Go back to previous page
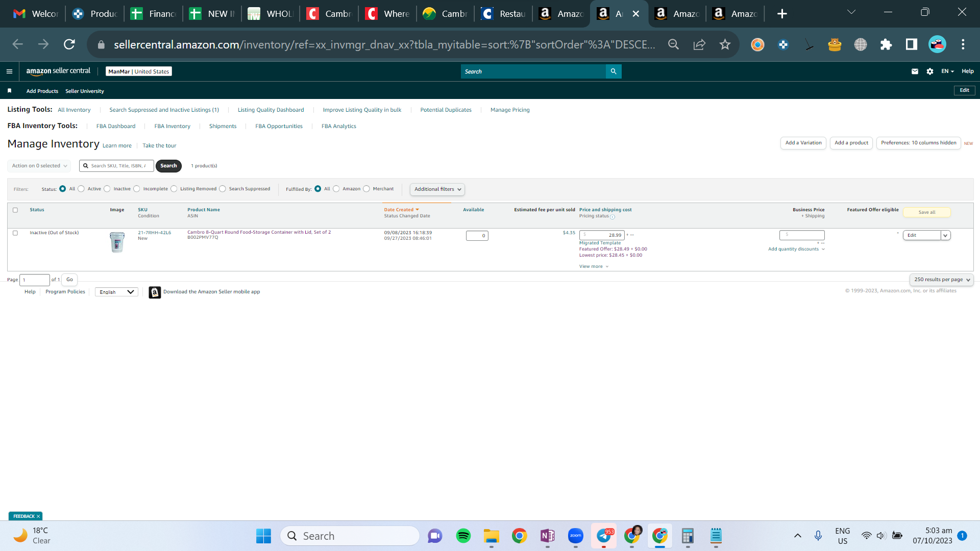980x551 pixels. tap(18, 44)
